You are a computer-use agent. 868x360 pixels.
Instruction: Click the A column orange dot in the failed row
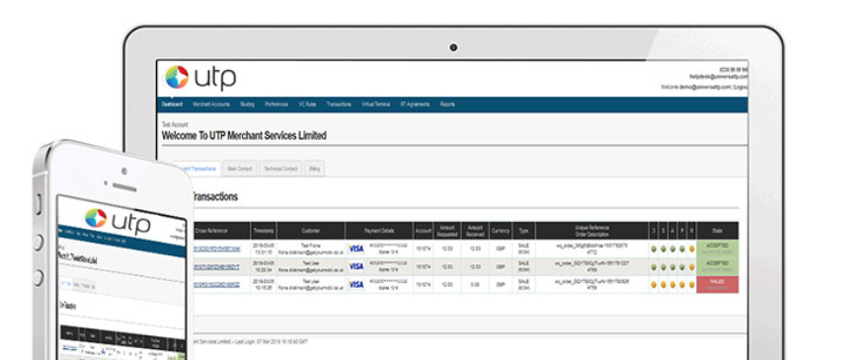[672, 285]
